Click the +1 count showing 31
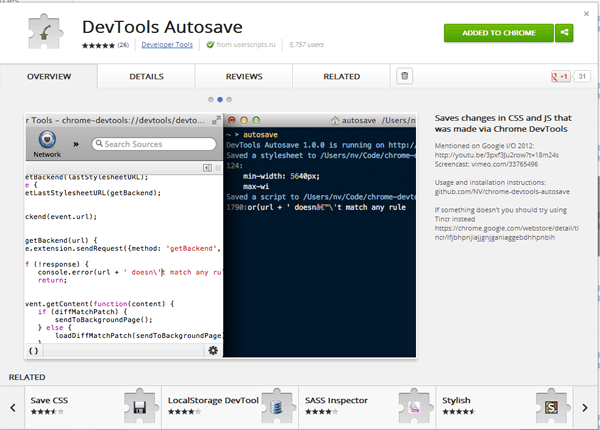 coord(582,77)
